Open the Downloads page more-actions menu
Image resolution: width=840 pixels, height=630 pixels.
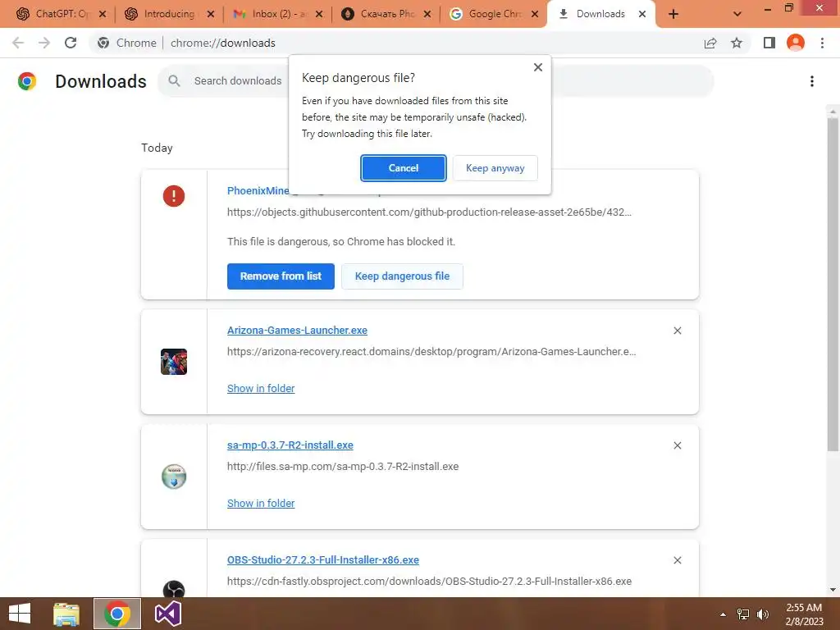point(812,81)
